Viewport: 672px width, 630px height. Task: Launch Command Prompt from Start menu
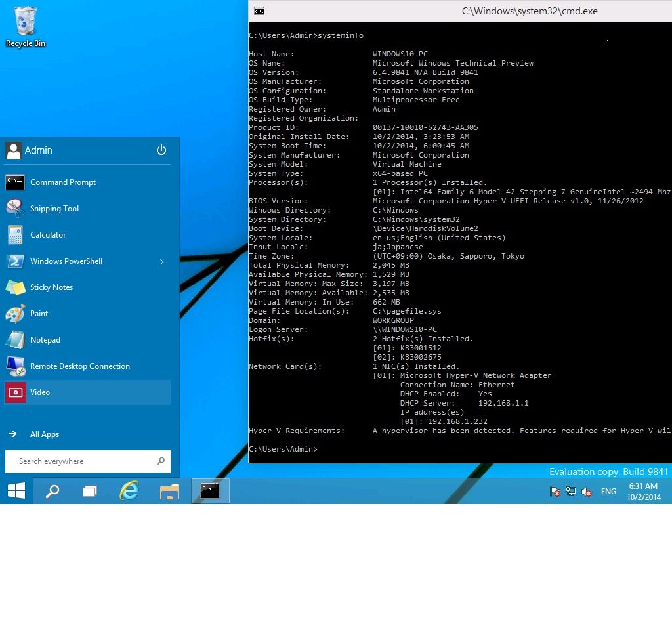point(87,182)
